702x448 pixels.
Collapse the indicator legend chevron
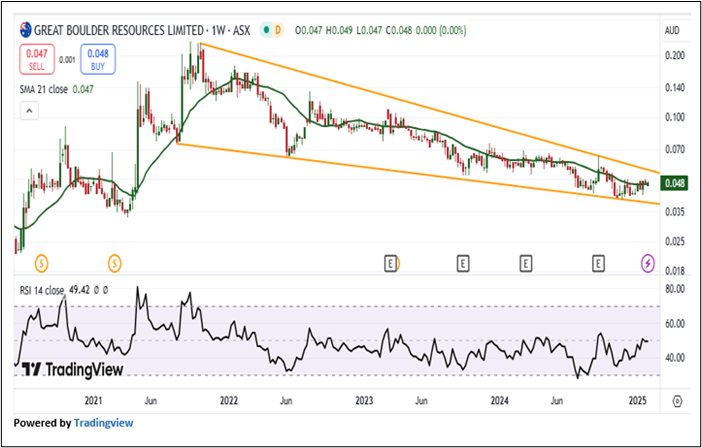tap(29, 111)
